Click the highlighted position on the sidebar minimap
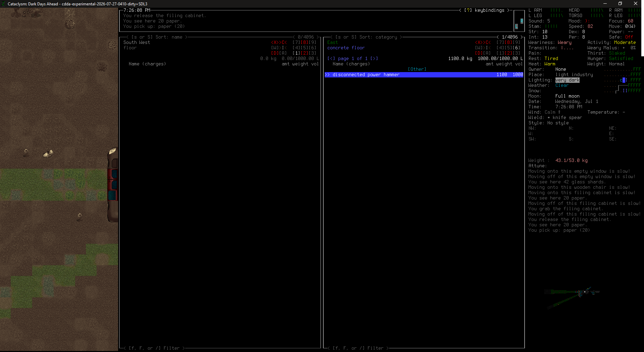Image resolution: width=644 pixels, height=352 pixels. 624,80
